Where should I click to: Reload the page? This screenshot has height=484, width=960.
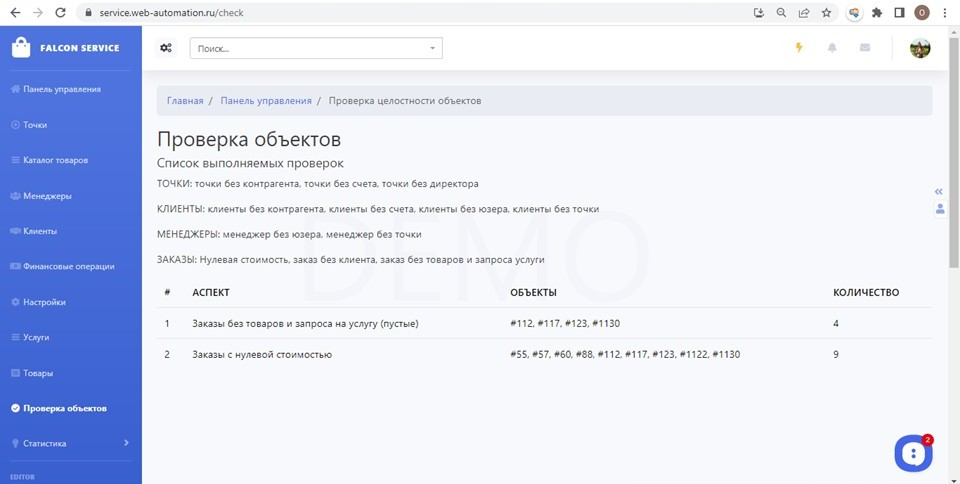[60, 12]
